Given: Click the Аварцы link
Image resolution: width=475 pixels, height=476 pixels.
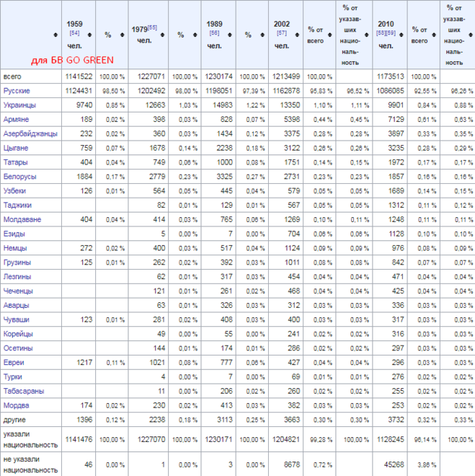Looking at the screenshot, I should point(16,305).
